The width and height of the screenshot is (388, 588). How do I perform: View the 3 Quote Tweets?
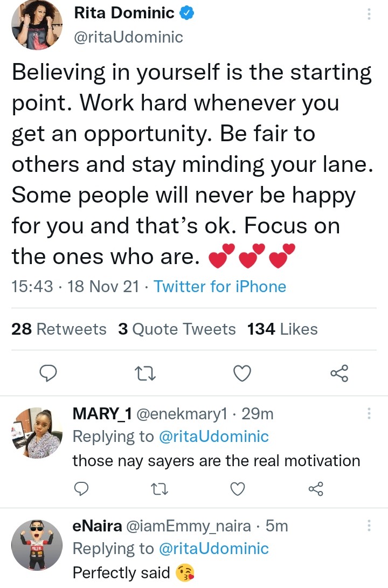point(177,329)
